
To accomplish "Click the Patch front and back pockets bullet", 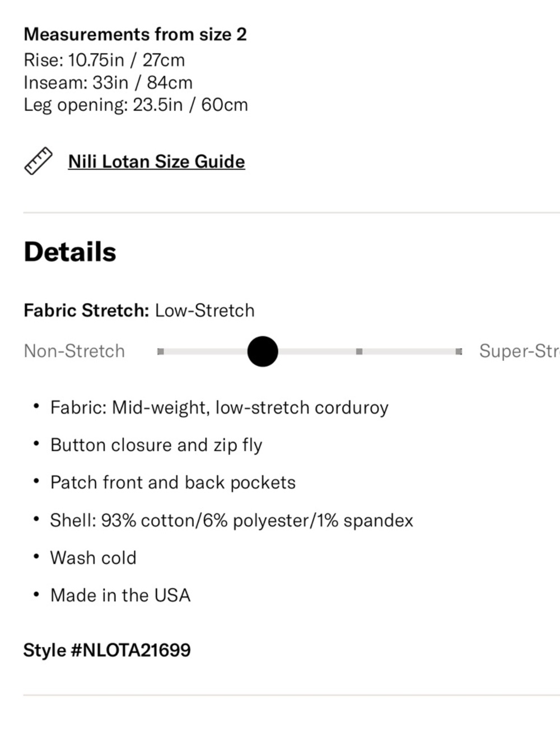I will [x=172, y=482].
